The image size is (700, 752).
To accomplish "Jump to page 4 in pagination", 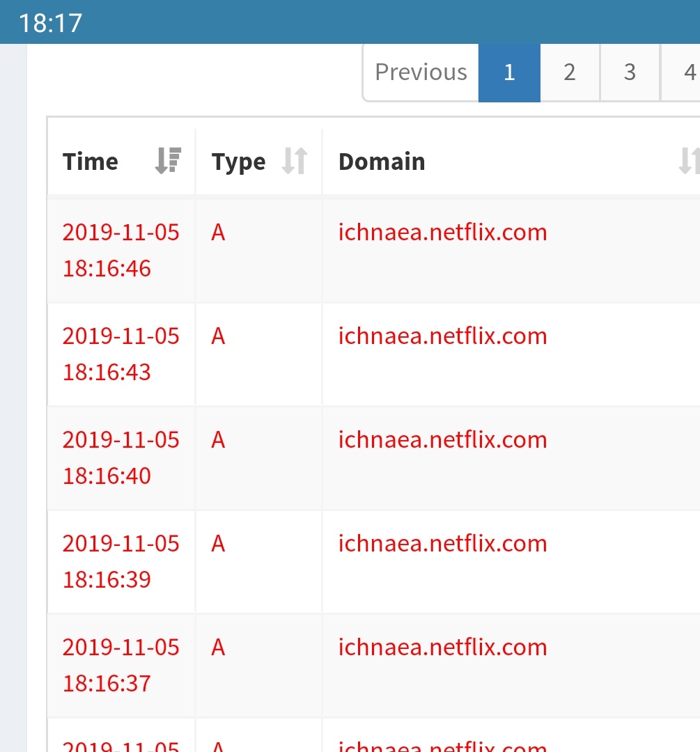I will (x=686, y=72).
